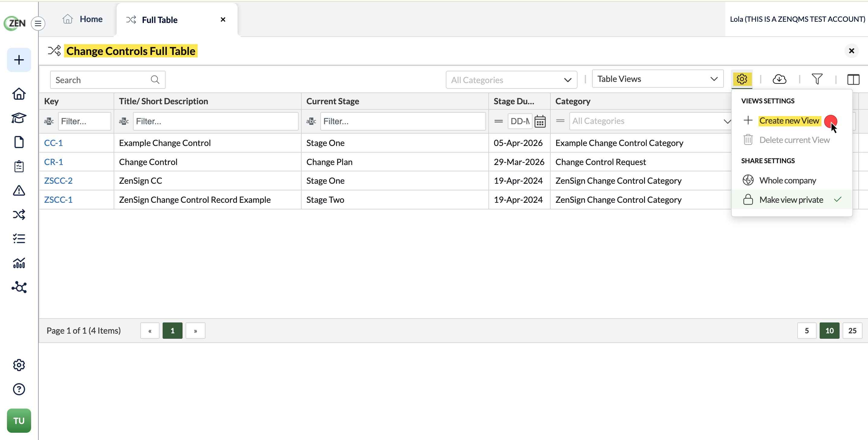The height and width of the screenshot is (440, 868).
Task: Select page 1 button
Action: click(173, 331)
